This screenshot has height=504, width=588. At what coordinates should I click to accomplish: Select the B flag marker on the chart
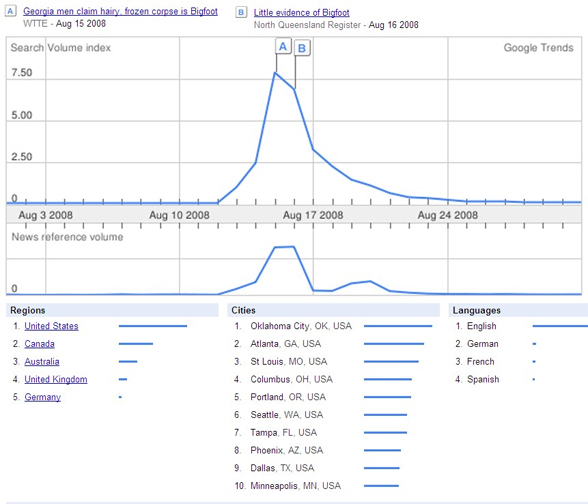(x=302, y=48)
